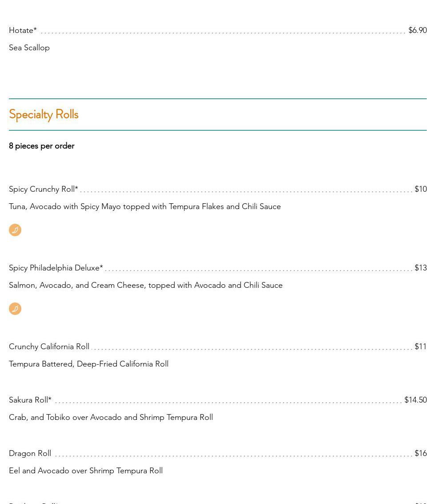Screen dimensions: 429x504
Task: Click the Tuna, Avocado with Spicy Mayo description
Action: click(x=145, y=206)
